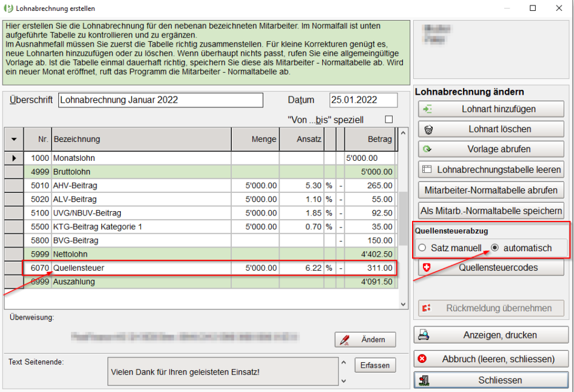Click up arrow of the Text Seitenende field

[344, 363]
